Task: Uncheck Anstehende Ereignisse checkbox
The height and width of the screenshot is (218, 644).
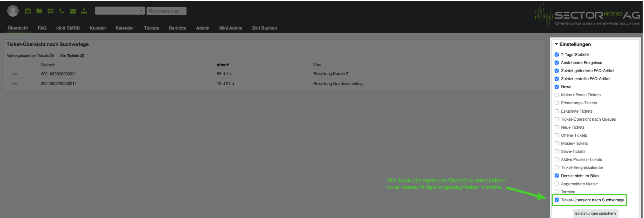Action: coord(556,63)
